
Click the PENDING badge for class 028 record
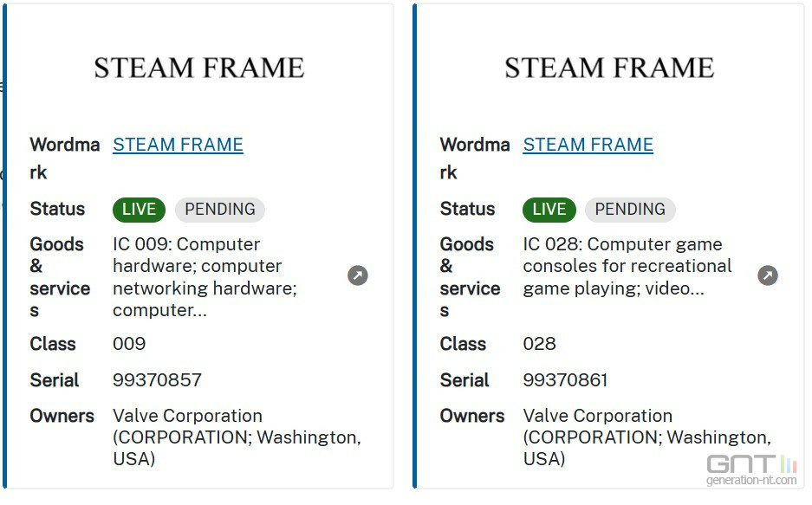tap(630, 210)
